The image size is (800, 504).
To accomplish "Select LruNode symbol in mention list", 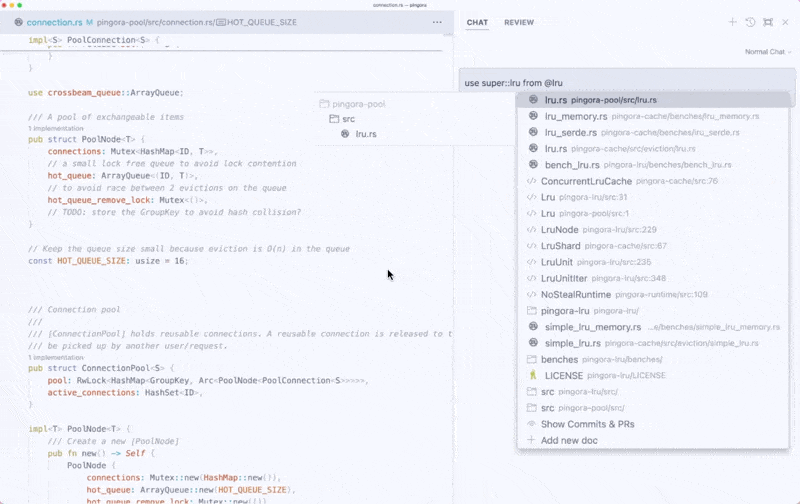I will 560,230.
